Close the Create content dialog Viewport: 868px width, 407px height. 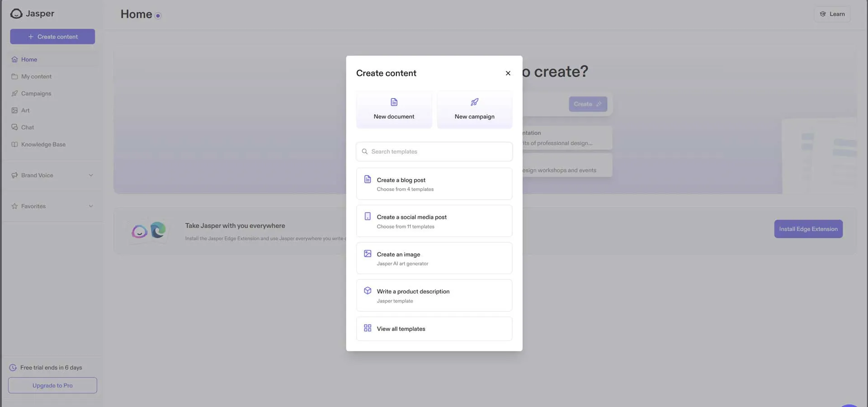pyautogui.click(x=508, y=73)
